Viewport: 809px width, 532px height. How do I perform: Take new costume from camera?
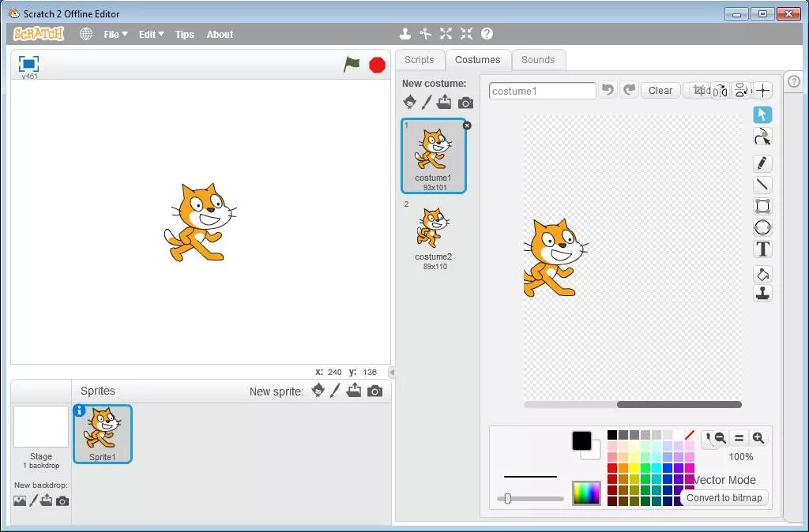click(x=465, y=103)
